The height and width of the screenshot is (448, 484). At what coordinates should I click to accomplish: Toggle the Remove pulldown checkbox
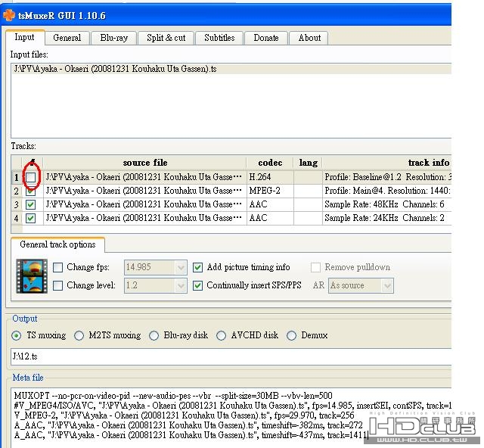tap(315, 267)
